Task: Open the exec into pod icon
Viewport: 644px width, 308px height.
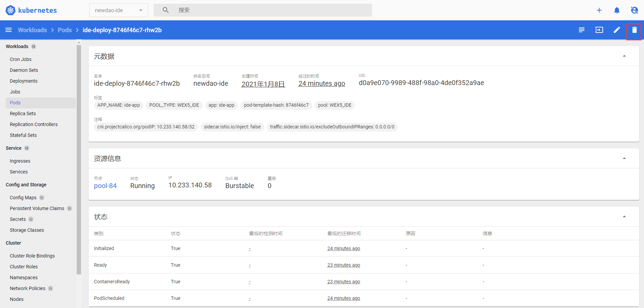Action: 599,30
